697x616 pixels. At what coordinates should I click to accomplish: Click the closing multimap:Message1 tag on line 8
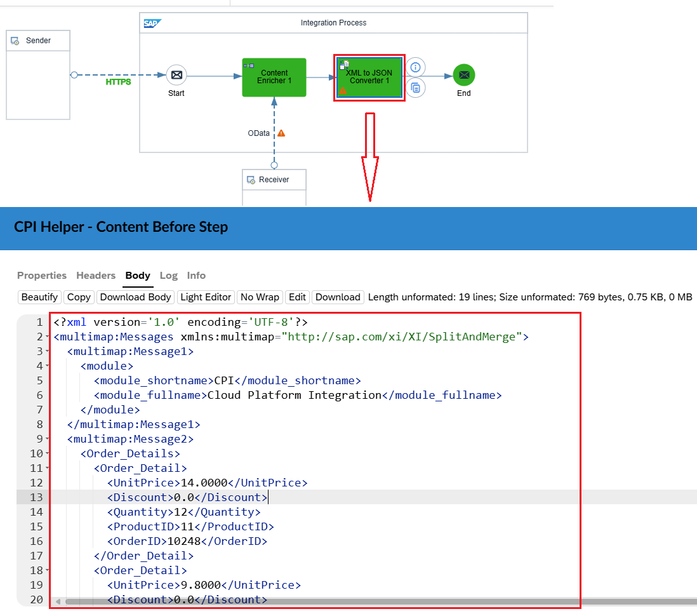coord(134,425)
